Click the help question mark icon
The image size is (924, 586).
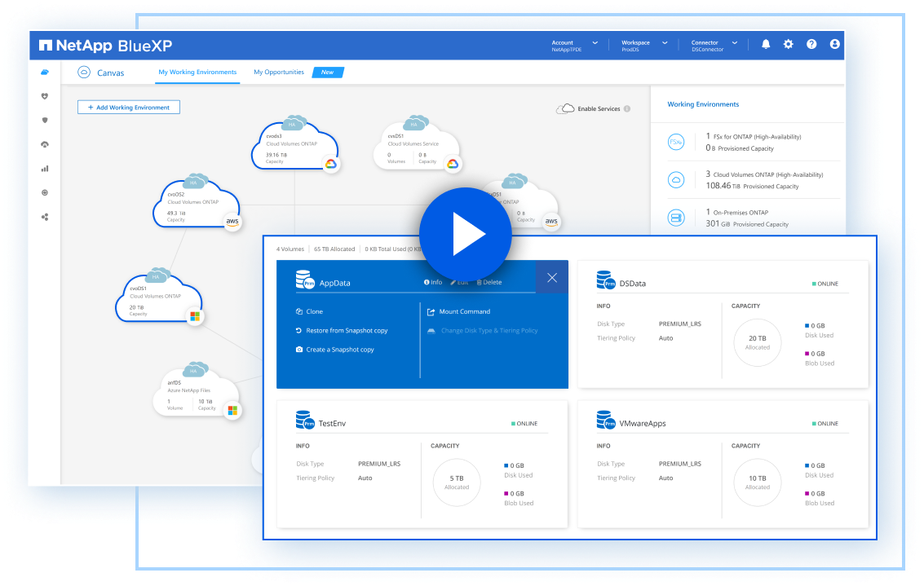(811, 45)
